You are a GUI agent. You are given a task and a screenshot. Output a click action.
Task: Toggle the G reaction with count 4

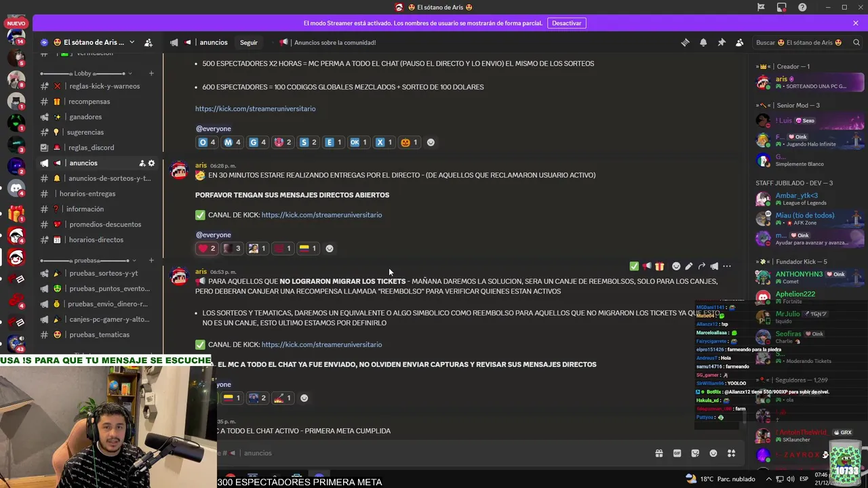[x=258, y=142]
